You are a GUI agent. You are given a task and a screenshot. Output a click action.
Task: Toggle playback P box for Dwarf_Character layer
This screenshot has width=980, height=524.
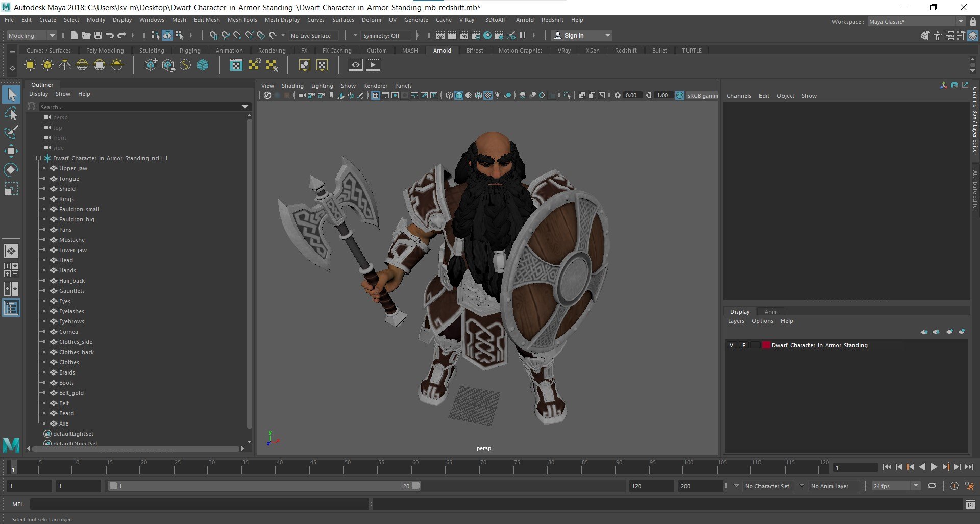(744, 345)
